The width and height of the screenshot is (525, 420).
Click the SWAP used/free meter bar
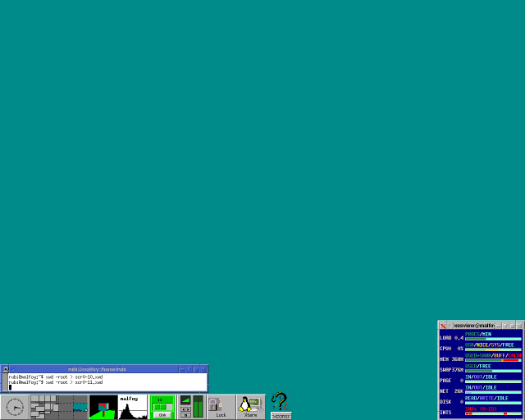coord(492,371)
